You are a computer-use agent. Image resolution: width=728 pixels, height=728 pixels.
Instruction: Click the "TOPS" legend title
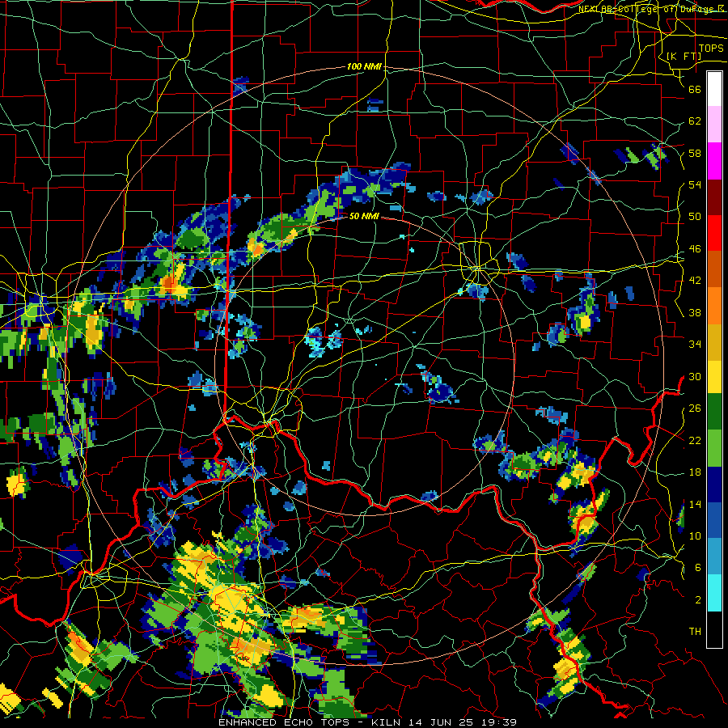point(711,49)
